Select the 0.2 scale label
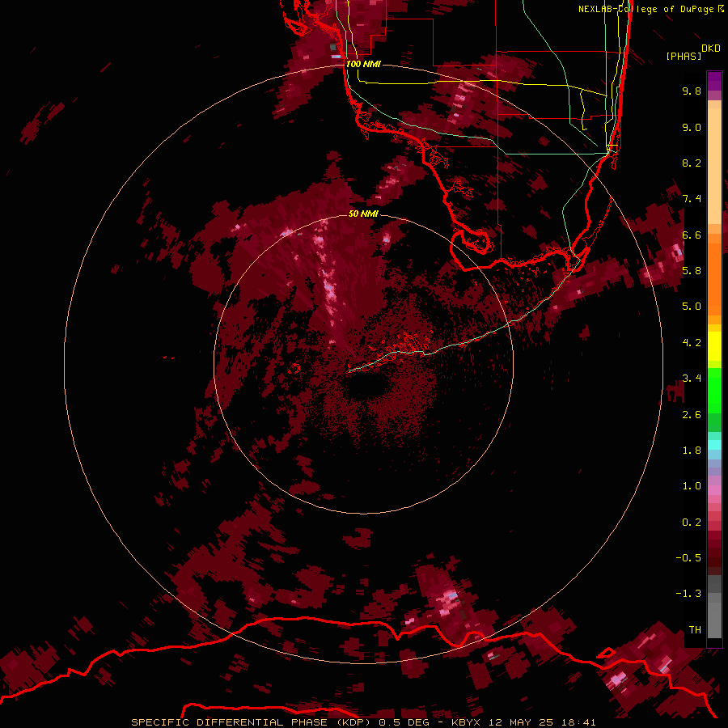728x728 pixels. click(692, 523)
